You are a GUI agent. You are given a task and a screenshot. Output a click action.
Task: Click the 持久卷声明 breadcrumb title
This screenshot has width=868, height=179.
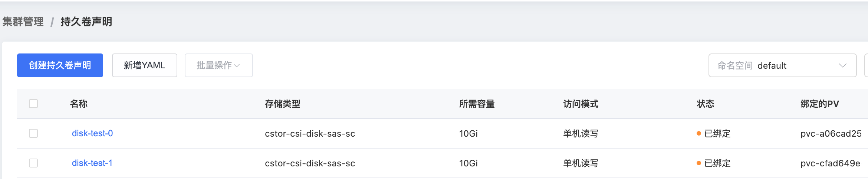[86, 22]
